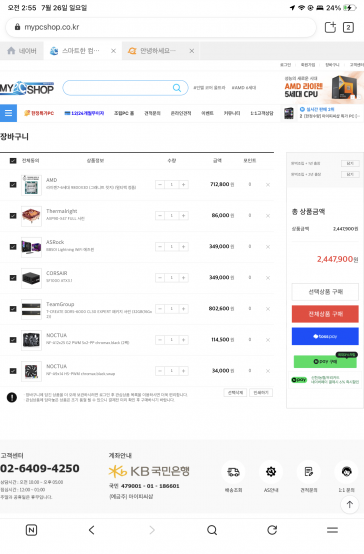This screenshot has height=554, width=364.
Task: Click 선택상품 구매 buy selected button
Action: [x=325, y=292]
